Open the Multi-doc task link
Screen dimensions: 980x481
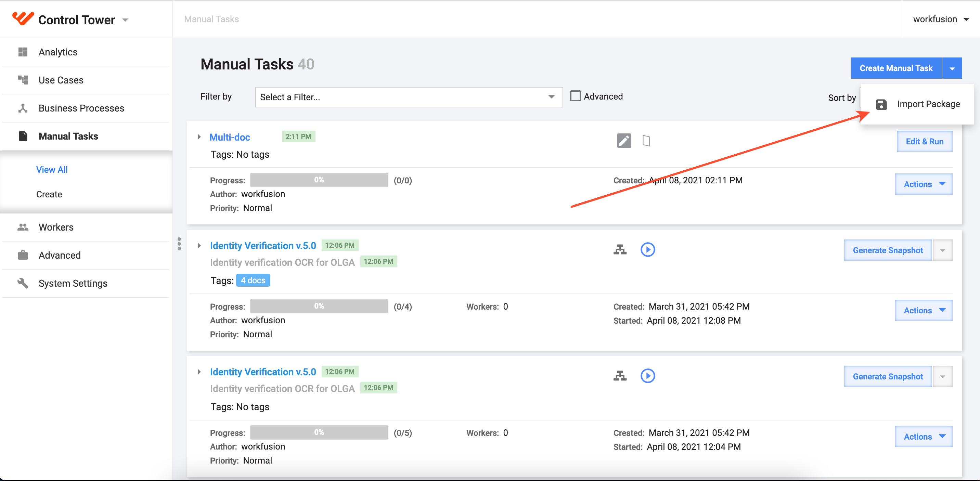[230, 137]
